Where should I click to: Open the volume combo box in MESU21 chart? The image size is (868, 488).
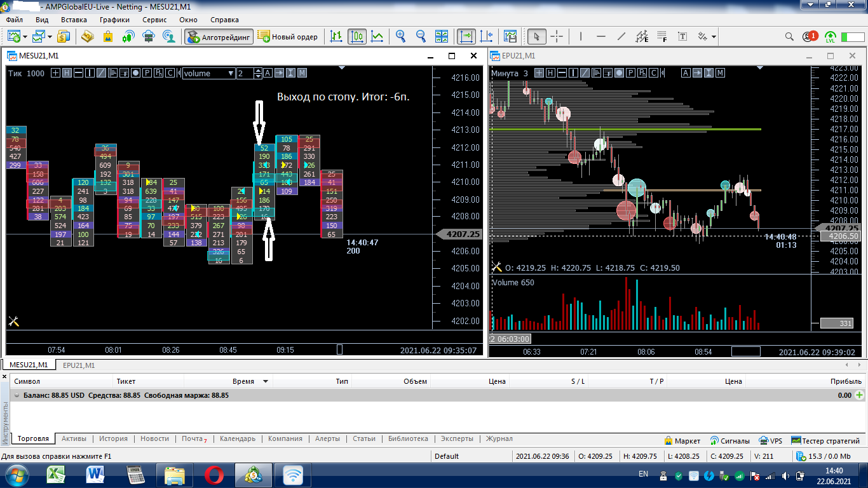pyautogui.click(x=208, y=73)
